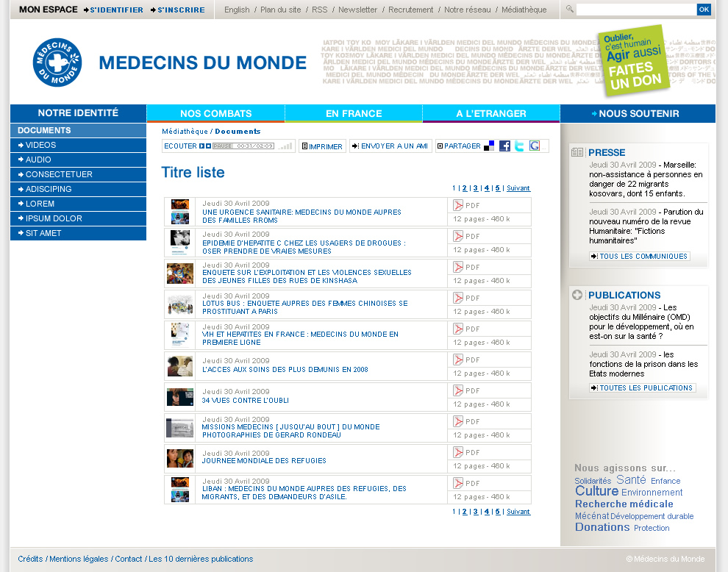Select VIDEOS in the left sidebar

pyautogui.click(x=78, y=145)
